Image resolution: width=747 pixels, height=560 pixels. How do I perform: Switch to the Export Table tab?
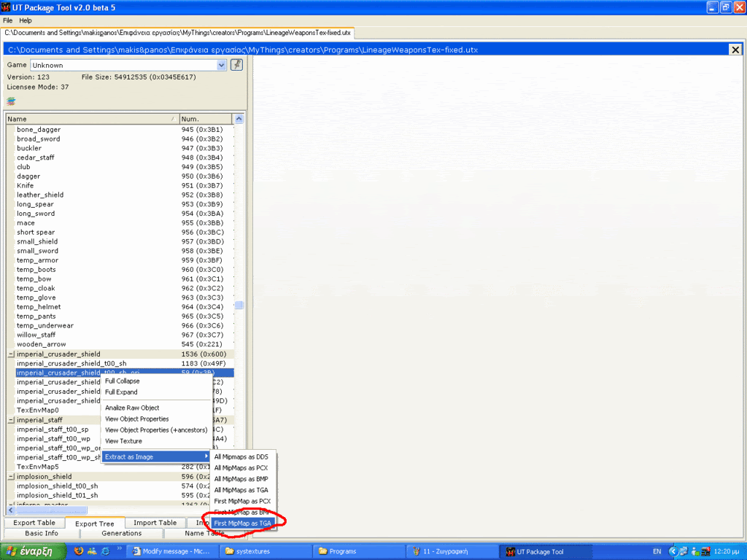[34, 523]
